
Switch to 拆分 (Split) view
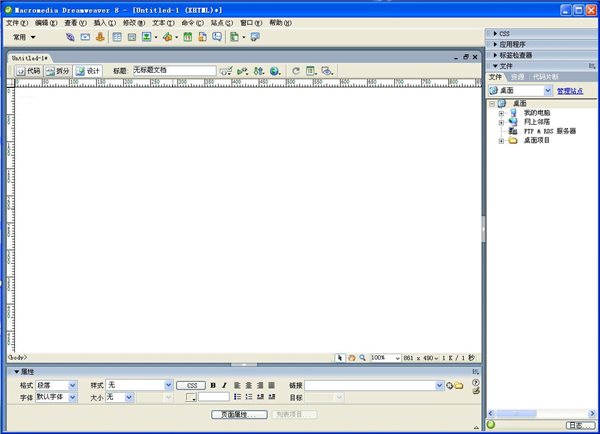click(57, 71)
